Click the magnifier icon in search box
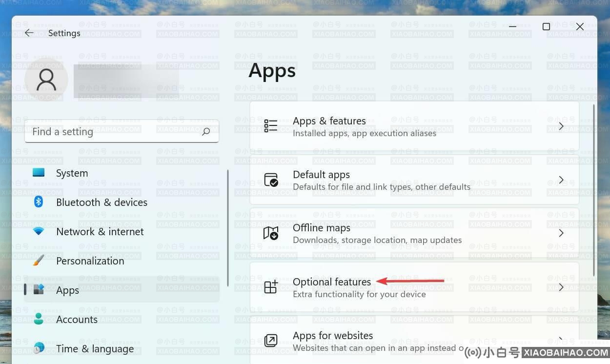The height and width of the screenshot is (364, 610). 206,132
